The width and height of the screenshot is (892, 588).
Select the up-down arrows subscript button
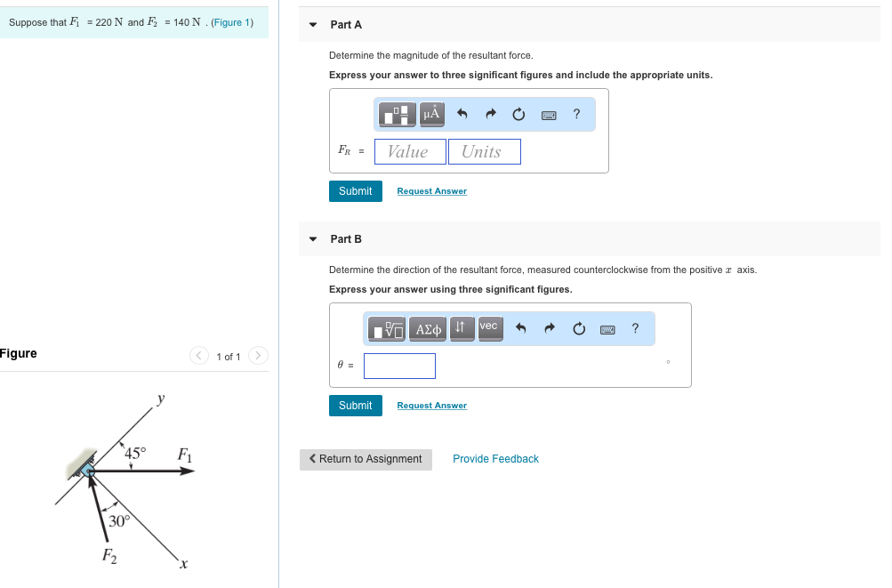[x=462, y=329]
